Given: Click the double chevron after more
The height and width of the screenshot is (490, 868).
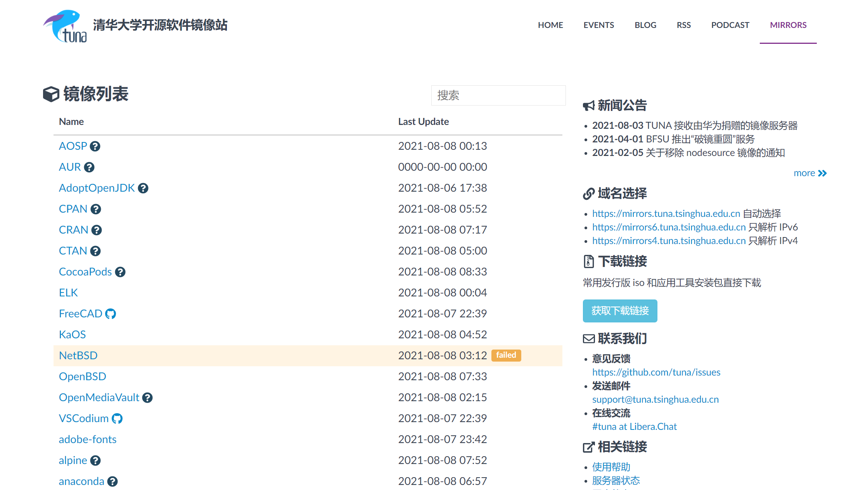Looking at the screenshot, I should [x=822, y=173].
